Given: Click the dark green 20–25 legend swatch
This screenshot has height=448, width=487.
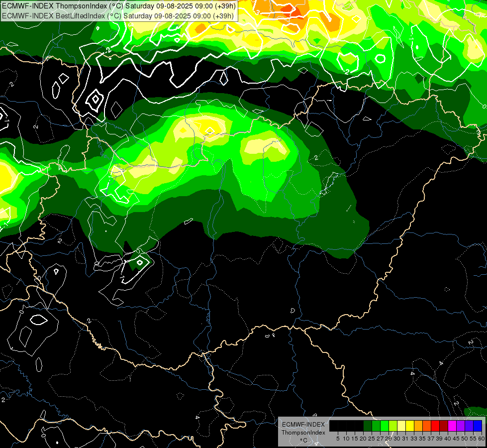Looking at the screenshot, I should (x=368, y=426).
